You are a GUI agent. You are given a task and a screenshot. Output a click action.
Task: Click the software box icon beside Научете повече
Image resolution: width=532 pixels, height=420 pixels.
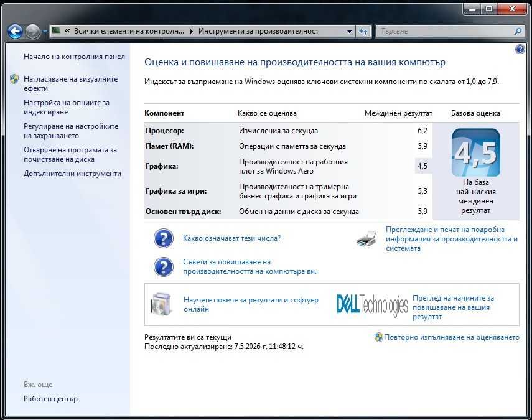pos(161,304)
